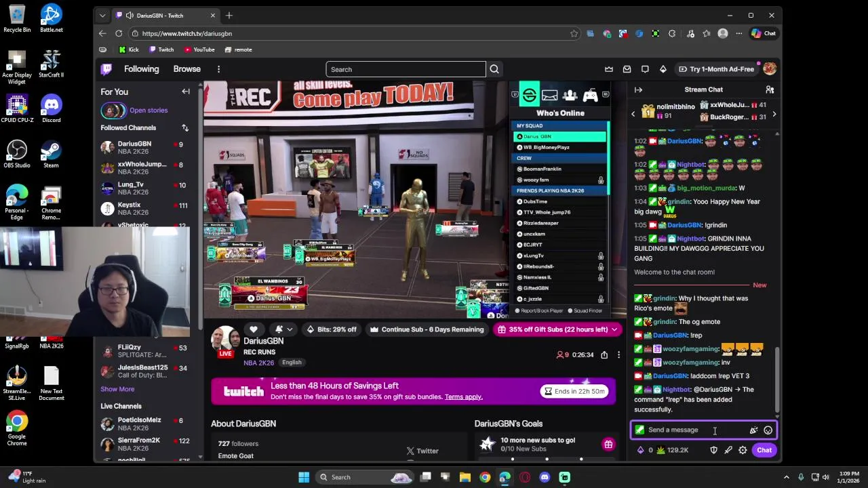
Task: Click the share stream icon
Action: point(604,354)
